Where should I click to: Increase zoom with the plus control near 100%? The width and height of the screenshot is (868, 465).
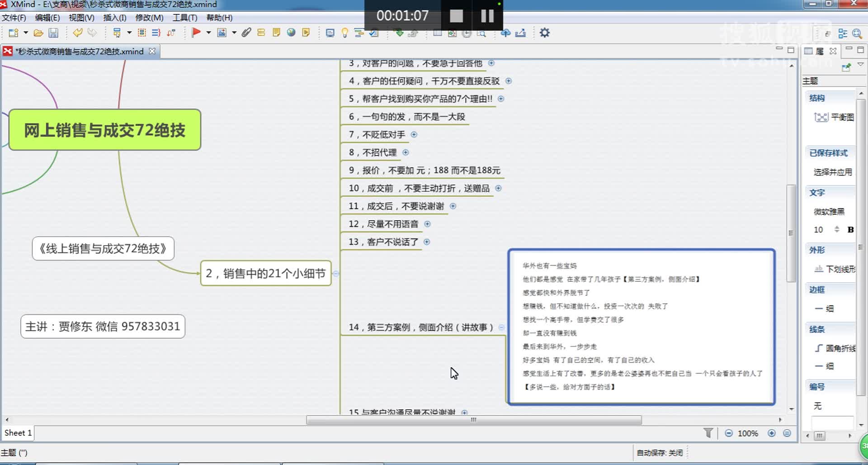coord(772,433)
